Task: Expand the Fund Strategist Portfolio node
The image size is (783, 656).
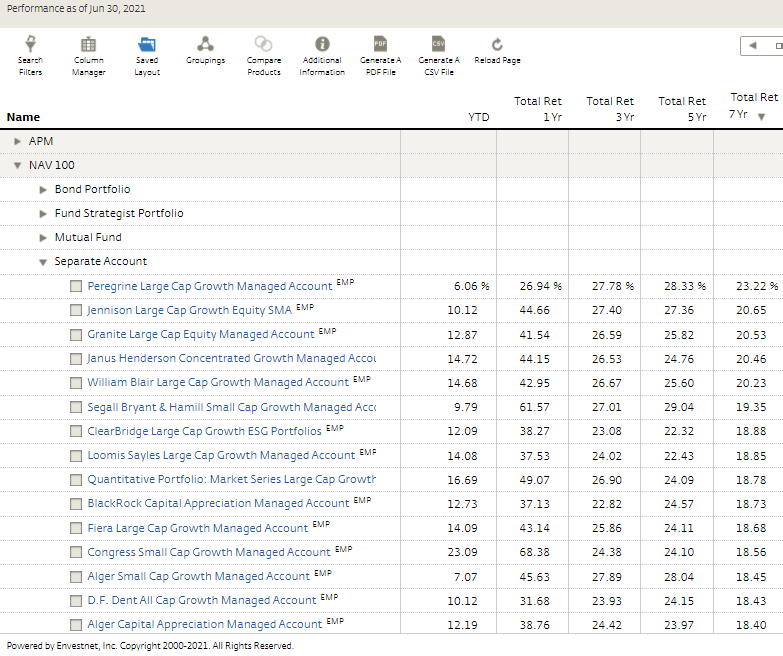Action: click(x=43, y=214)
